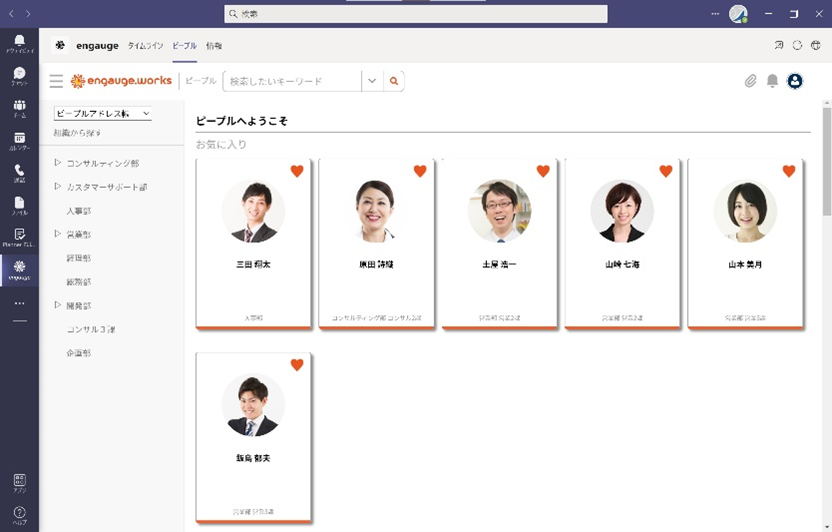This screenshot has width=832, height=532.
Task: Open the Teams profile avatar menu
Action: pos(738,14)
